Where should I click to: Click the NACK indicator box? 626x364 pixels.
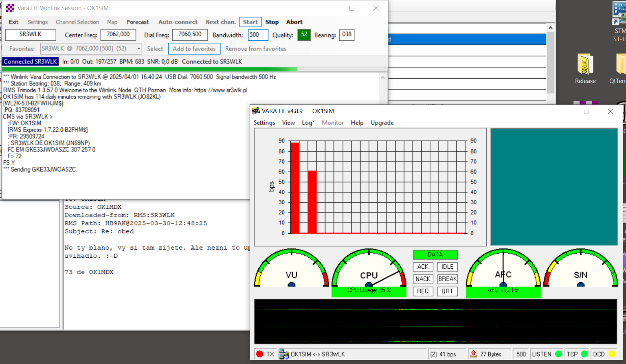[423, 279]
